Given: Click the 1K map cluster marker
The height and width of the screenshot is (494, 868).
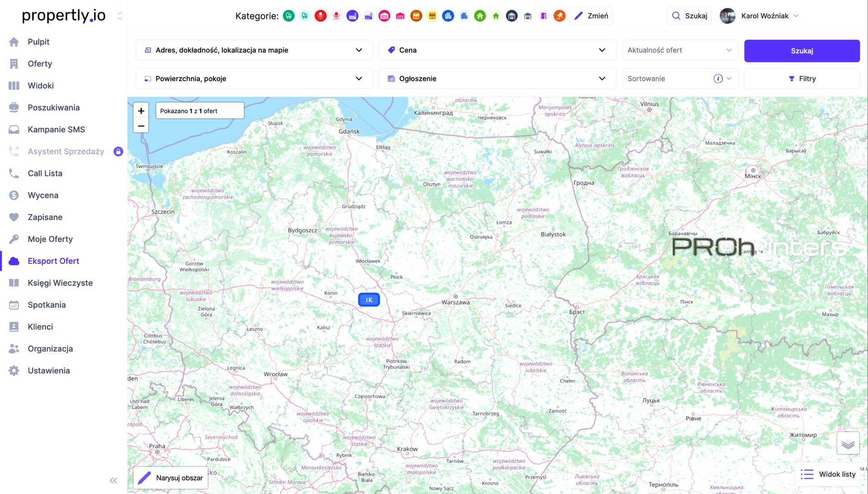Looking at the screenshot, I should (369, 300).
